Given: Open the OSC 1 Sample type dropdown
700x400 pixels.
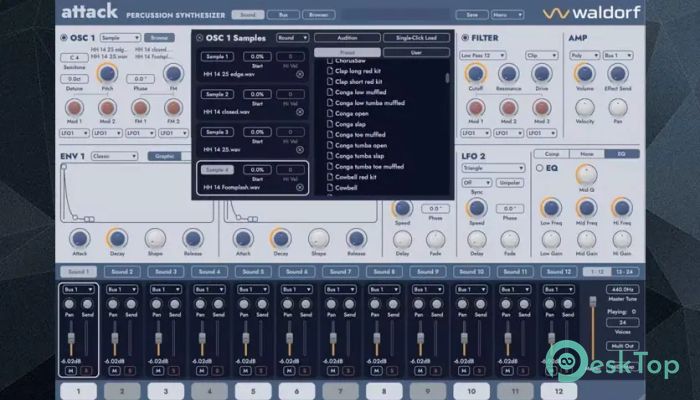Looking at the screenshot, I should 120,38.
